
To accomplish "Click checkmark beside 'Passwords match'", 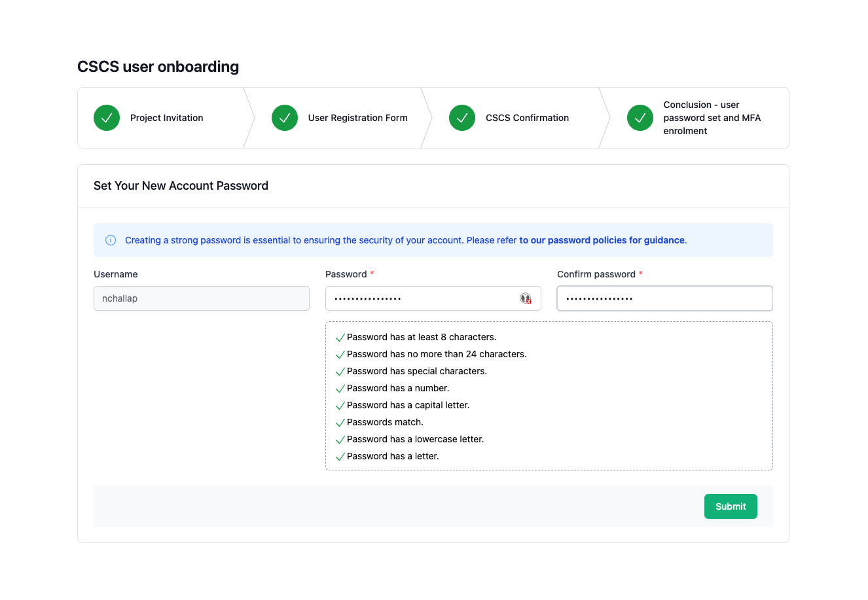I will click(340, 423).
